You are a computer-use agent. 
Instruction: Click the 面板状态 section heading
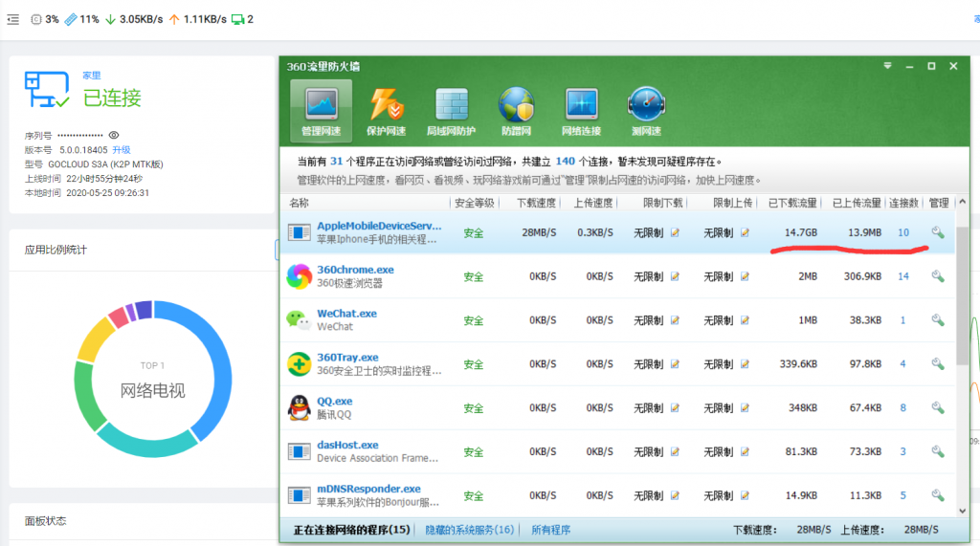tap(45, 520)
